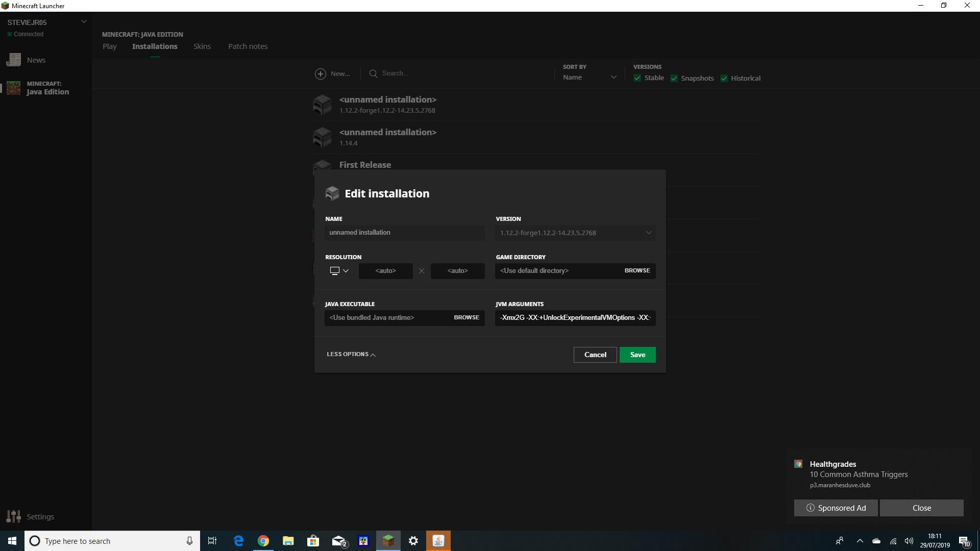This screenshot has height=551, width=980.
Task: Click the News sidebar icon
Action: pos(14,60)
